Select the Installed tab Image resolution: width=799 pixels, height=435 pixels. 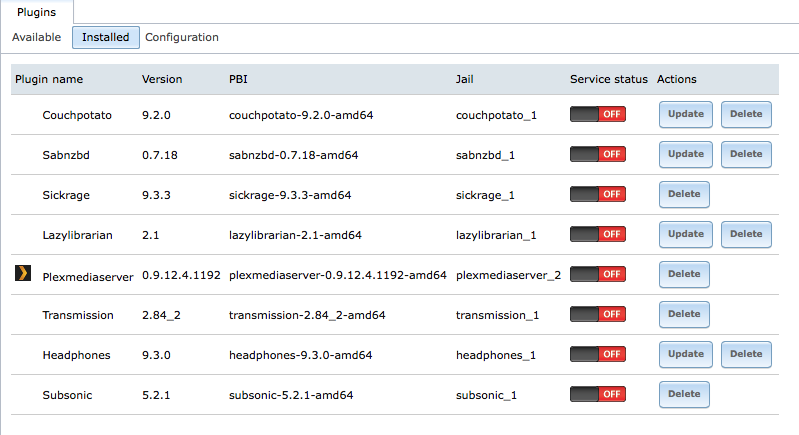pos(105,37)
